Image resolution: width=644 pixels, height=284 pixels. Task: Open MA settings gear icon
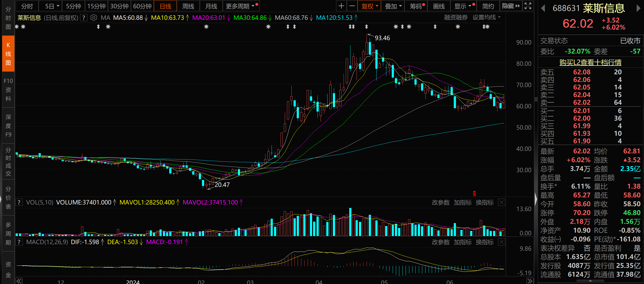point(94,18)
